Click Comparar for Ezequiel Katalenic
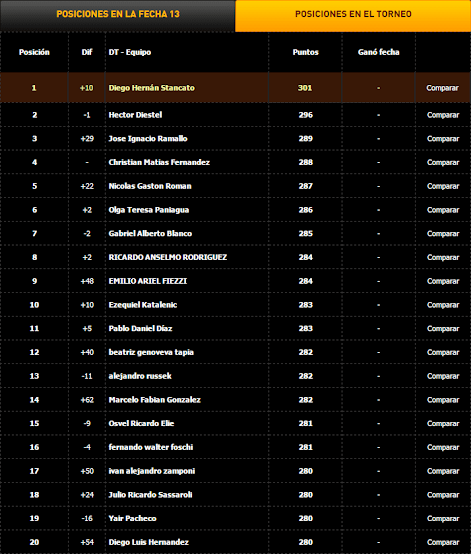The height and width of the screenshot is (554, 471). point(443,305)
